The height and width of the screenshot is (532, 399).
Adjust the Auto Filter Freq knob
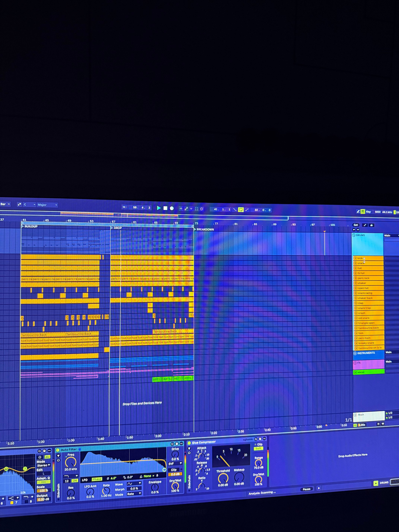tap(71, 462)
